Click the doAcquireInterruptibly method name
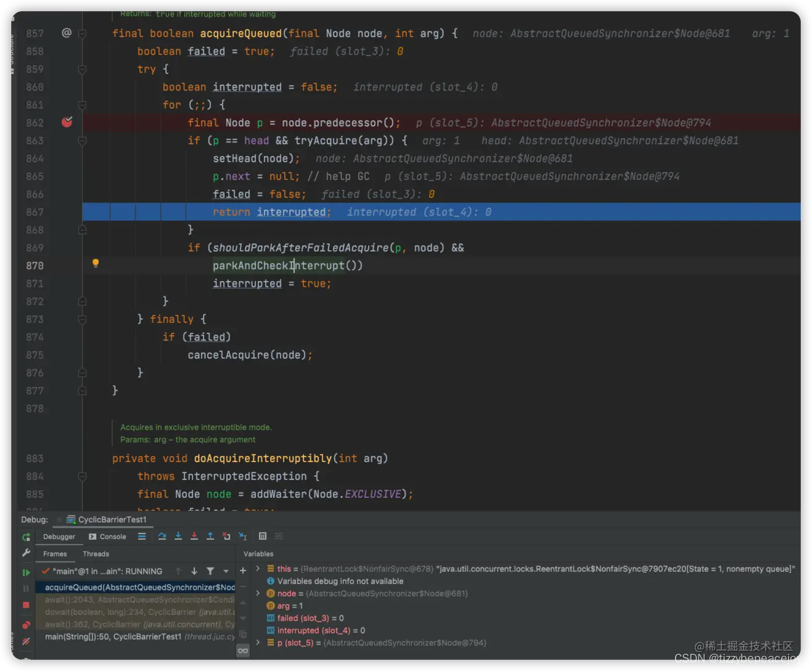This screenshot has height=671, width=812. 263,458
